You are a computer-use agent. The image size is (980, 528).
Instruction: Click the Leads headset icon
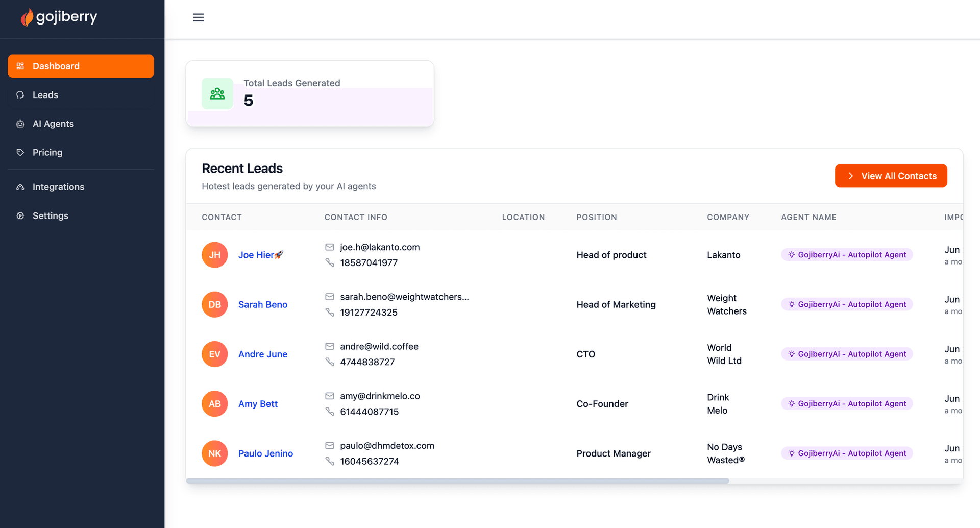20,95
